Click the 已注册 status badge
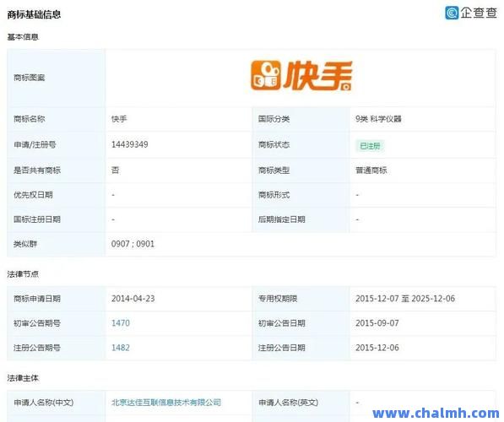Viewport: 504px width, 422px height. tap(370, 146)
